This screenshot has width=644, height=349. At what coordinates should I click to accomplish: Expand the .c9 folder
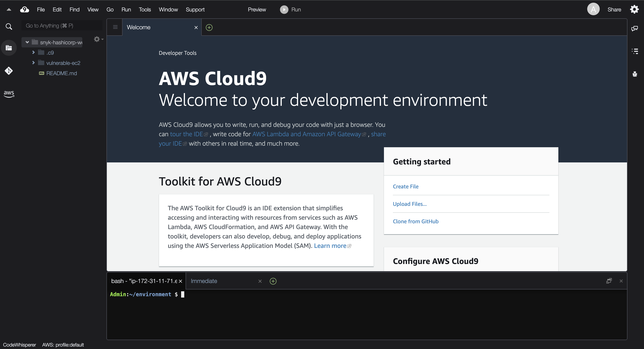[x=33, y=52]
